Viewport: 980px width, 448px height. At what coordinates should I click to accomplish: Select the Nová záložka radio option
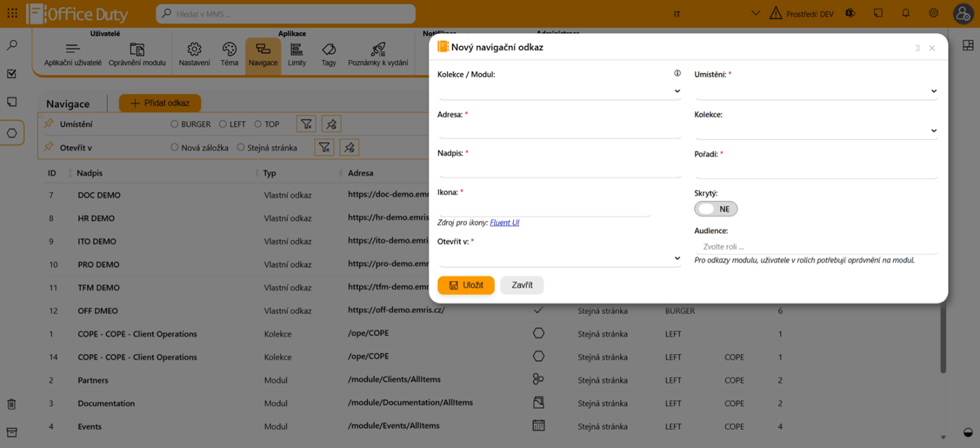click(x=174, y=147)
